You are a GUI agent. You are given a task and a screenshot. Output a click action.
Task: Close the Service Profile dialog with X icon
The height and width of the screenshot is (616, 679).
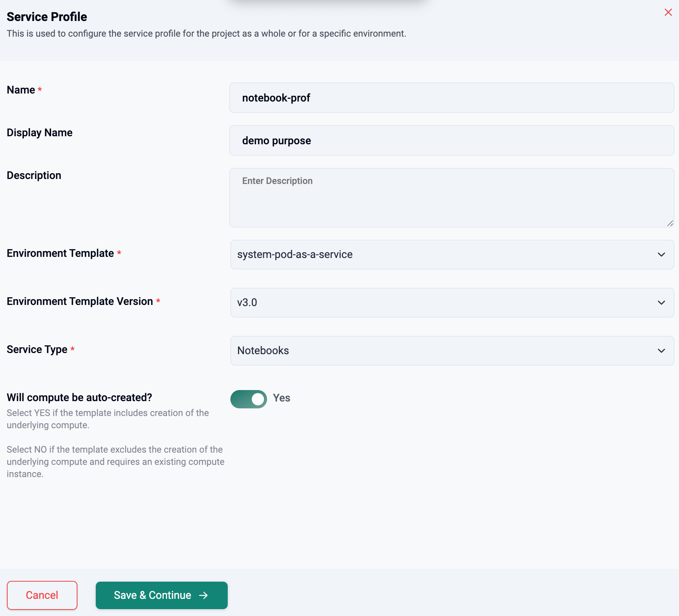pyautogui.click(x=668, y=13)
